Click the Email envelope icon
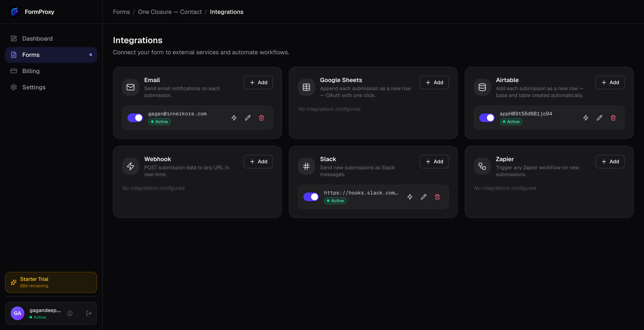 coord(131,87)
